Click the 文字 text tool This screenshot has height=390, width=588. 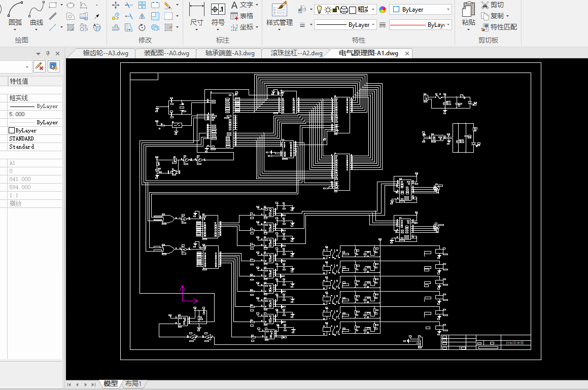(x=242, y=5)
